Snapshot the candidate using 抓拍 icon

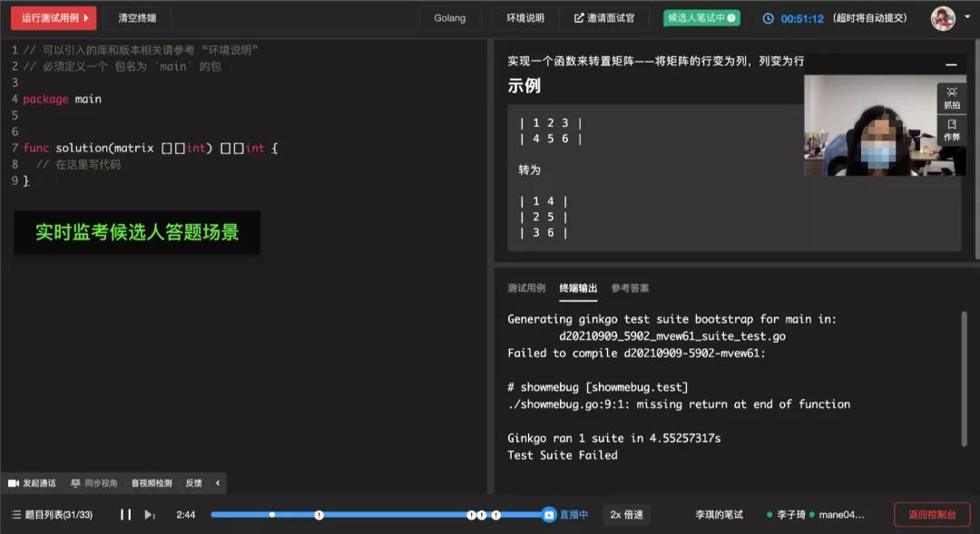click(950, 93)
